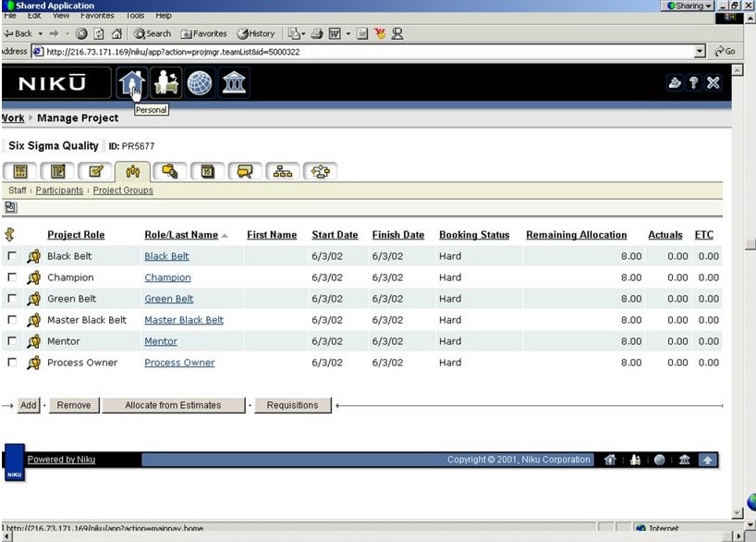This screenshot has height=542, width=756.
Task: Open the Help menu
Action: pyautogui.click(x=164, y=16)
